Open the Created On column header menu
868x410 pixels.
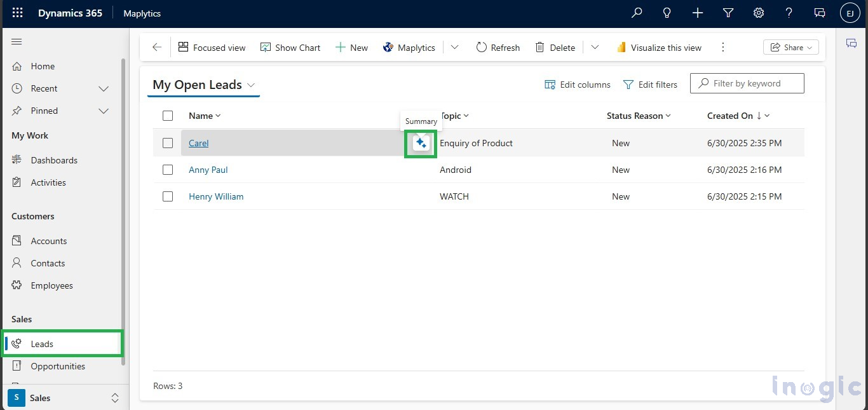[x=738, y=116]
